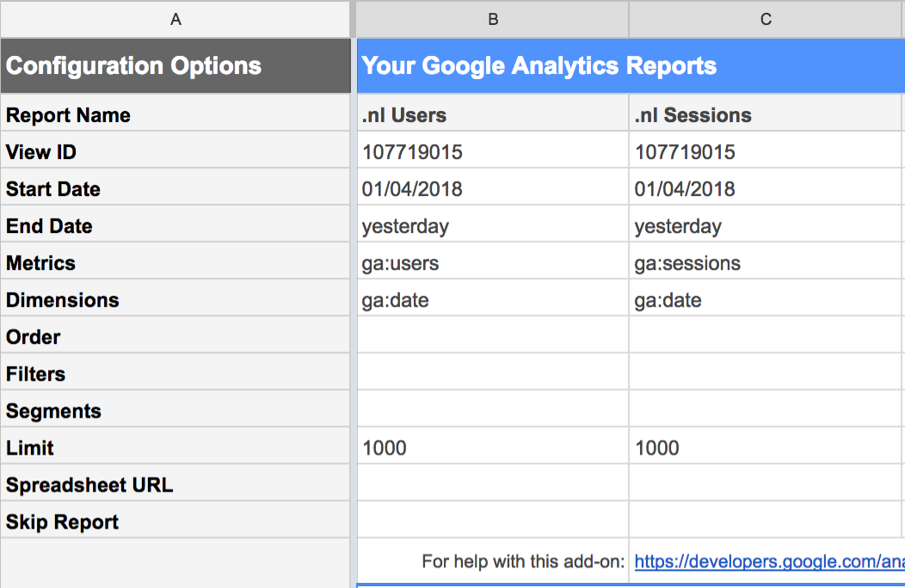This screenshot has width=905, height=588.
Task: Select column B header
Action: [x=492, y=19]
